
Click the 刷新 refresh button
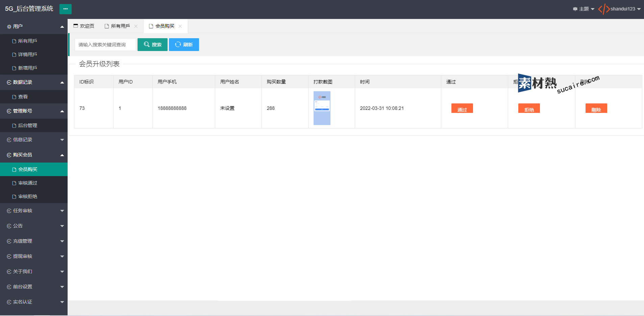[184, 45]
